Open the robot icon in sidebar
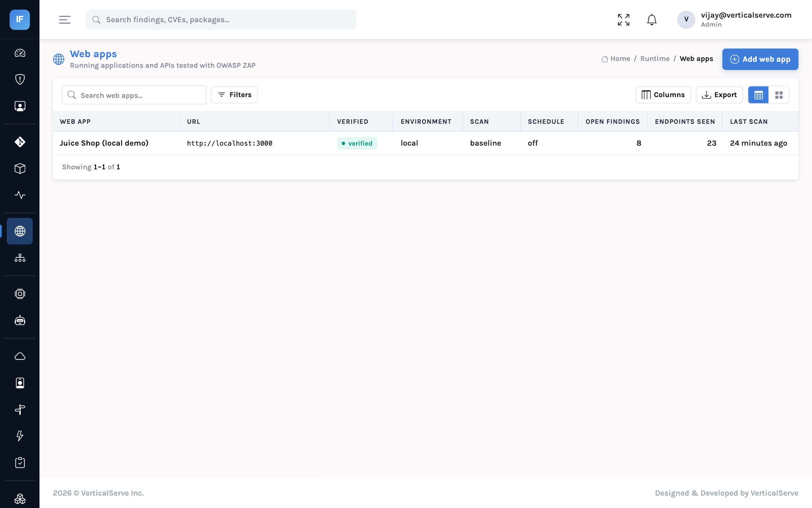 click(x=20, y=320)
